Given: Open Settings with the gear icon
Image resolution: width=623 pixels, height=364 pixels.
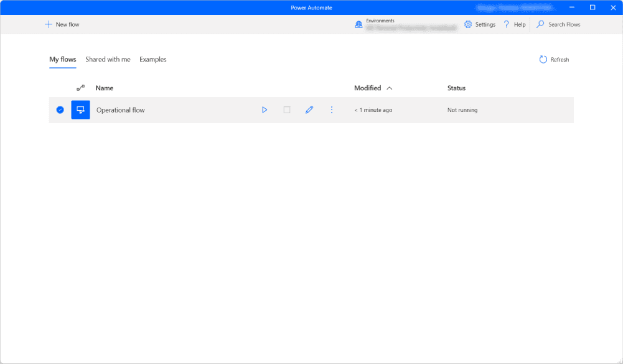Looking at the screenshot, I should pos(469,24).
